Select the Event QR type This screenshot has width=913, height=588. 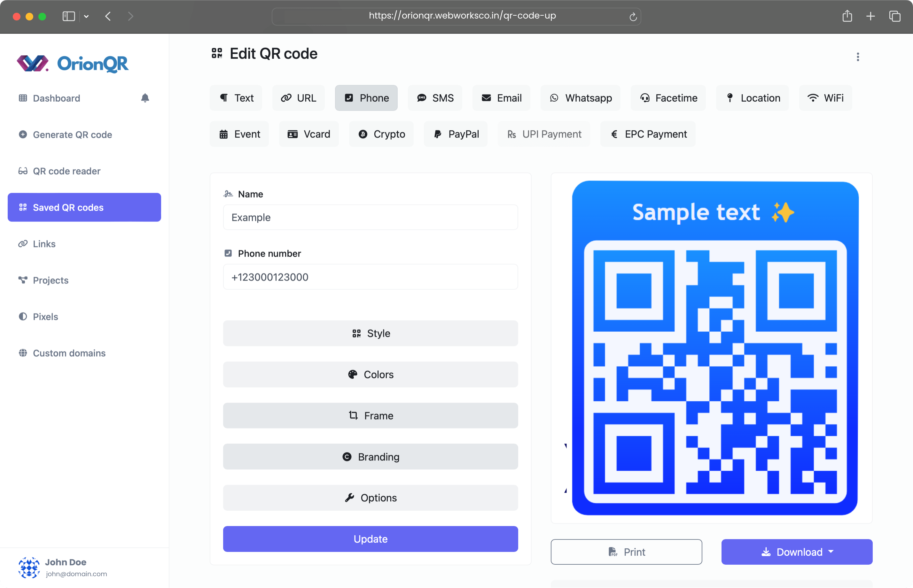click(x=239, y=134)
